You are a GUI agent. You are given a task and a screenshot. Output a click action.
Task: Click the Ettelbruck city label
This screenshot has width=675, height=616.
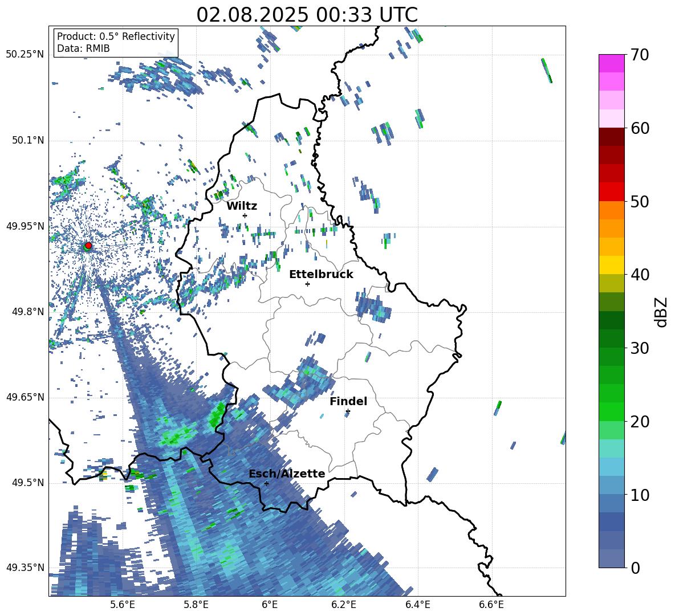click(x=321, y=275)
